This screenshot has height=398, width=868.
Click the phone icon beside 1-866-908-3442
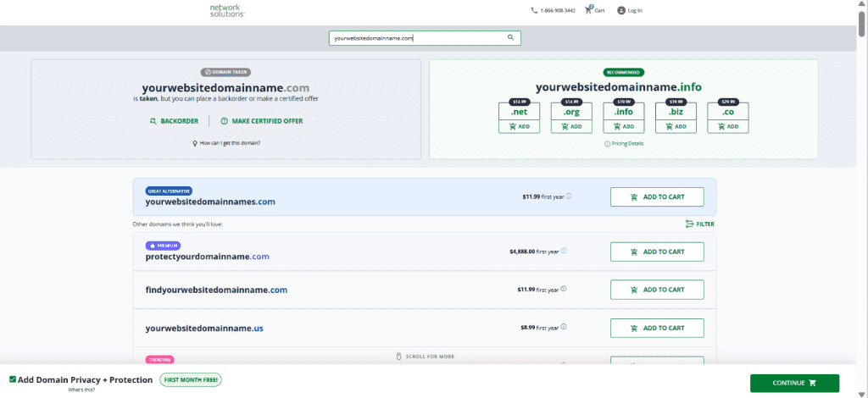[534, 10]
